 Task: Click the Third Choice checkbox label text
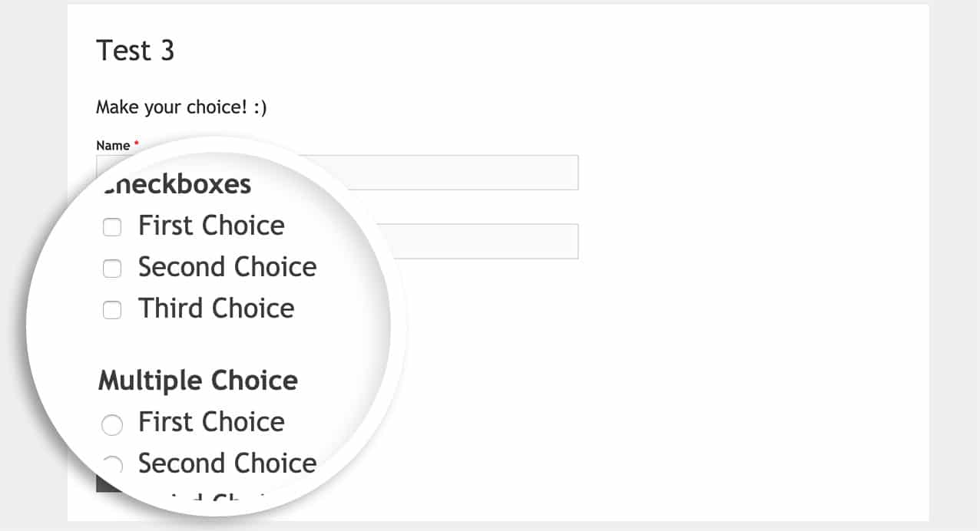(x=216, y=308)
